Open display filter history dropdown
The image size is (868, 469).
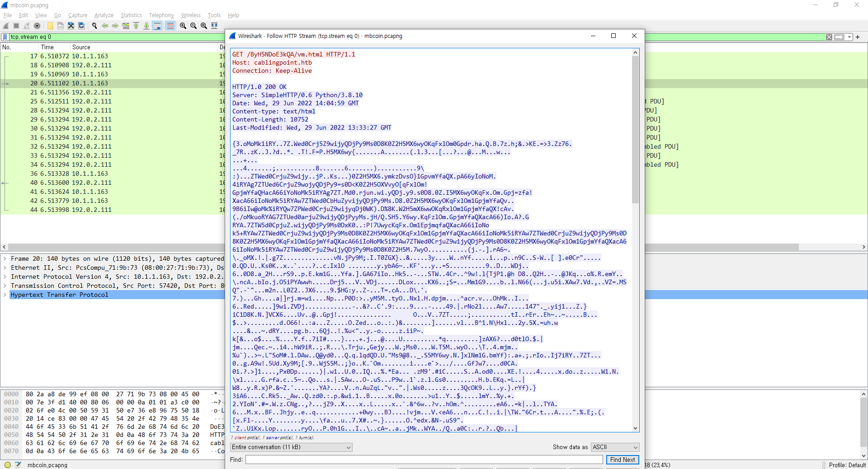849,37
